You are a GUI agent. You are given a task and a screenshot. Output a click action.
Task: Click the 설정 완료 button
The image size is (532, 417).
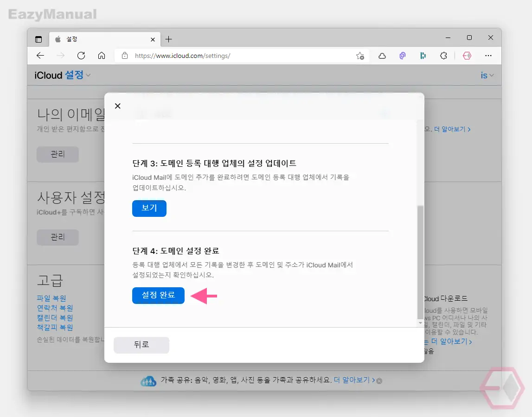pos(158,295)
